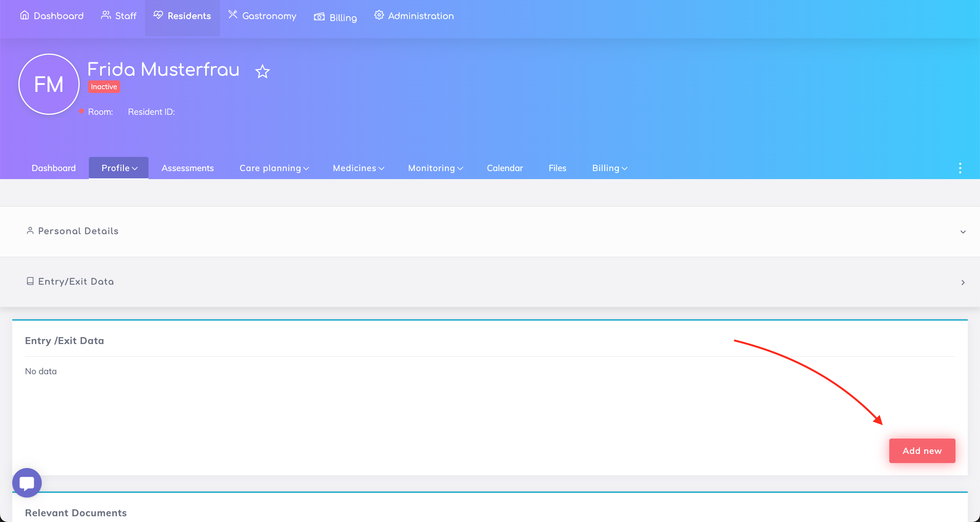This screenshot has width=980, height=522.
Task: Open the three-dot more options menu
Action: [960, 168]
